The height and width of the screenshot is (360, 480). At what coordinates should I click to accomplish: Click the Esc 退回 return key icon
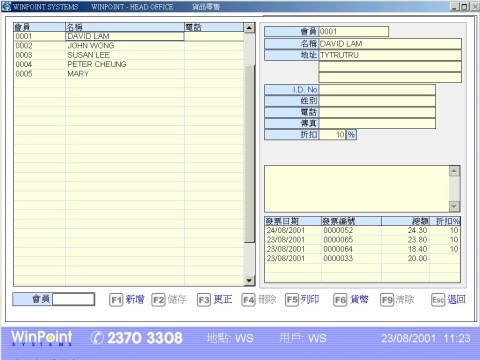click(438, 300)
